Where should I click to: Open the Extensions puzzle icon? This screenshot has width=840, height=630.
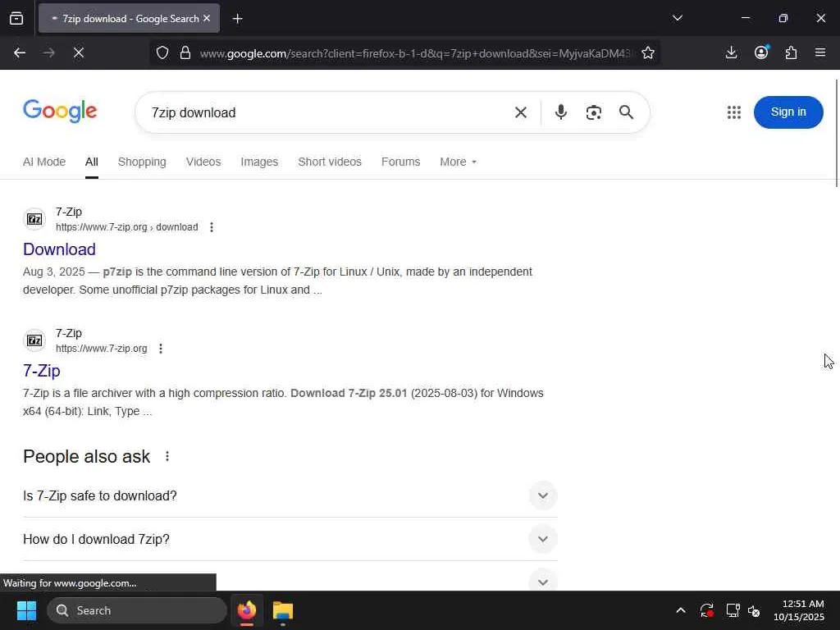pos(791,52)
